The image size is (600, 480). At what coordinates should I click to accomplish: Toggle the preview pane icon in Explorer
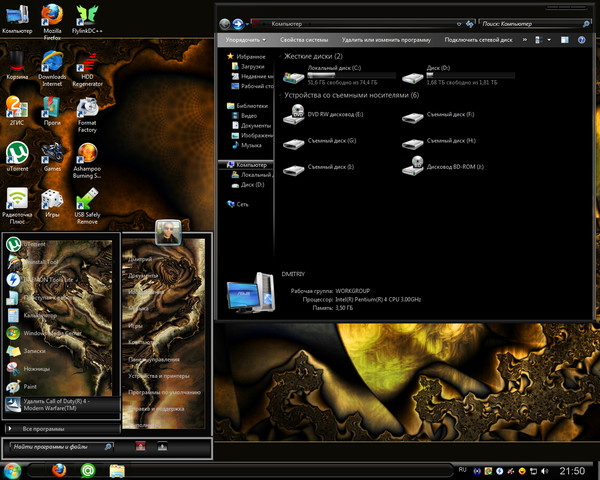(x=564, y=40)
